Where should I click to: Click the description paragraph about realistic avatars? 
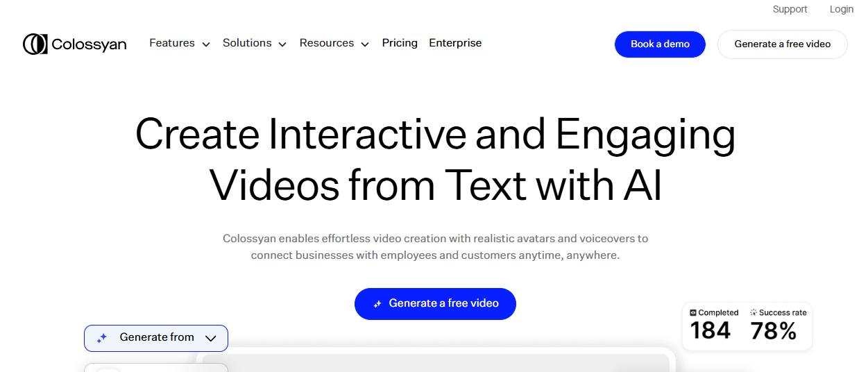point(435,247)
